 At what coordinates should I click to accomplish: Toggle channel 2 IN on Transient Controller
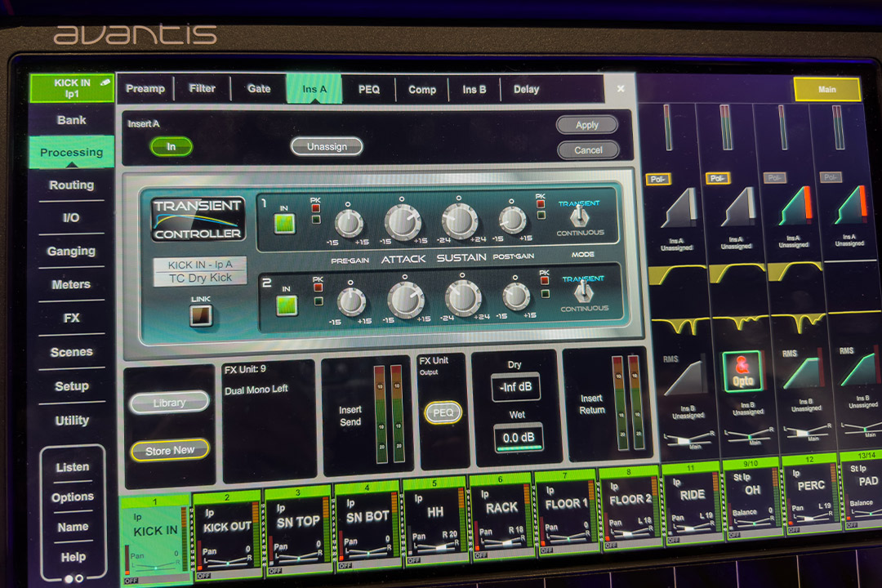(287, 305)
